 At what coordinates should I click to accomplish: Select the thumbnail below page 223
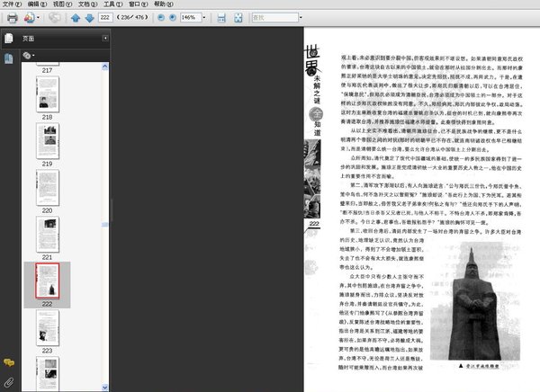point(48,374)
